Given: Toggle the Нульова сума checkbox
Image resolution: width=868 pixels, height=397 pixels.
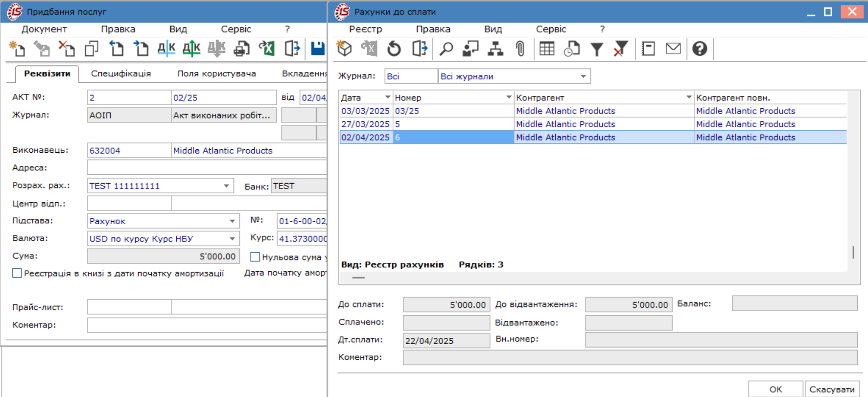Looking at the screenshot, I should click(x=255, y=257).
